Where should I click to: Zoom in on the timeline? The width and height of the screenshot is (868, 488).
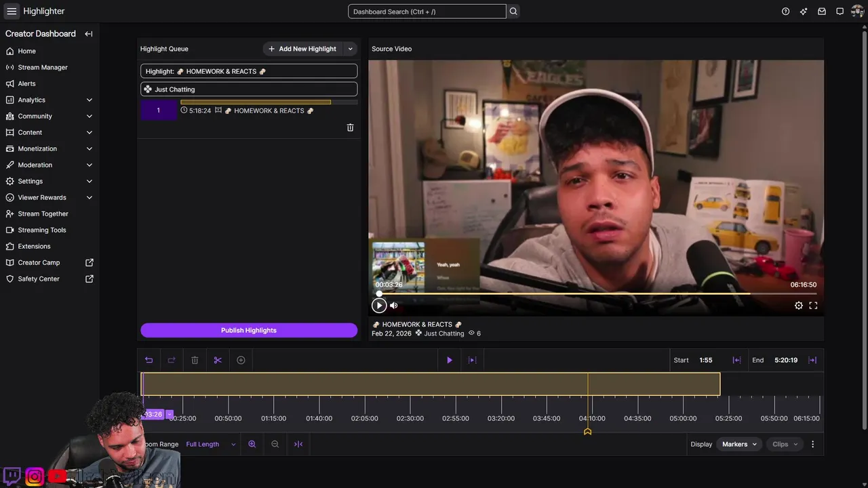(252, 444)
